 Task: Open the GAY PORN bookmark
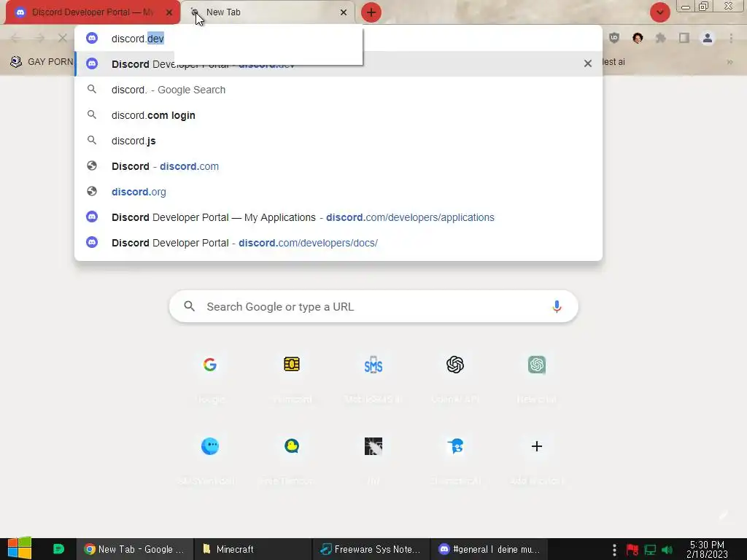[x=42, y=62]
